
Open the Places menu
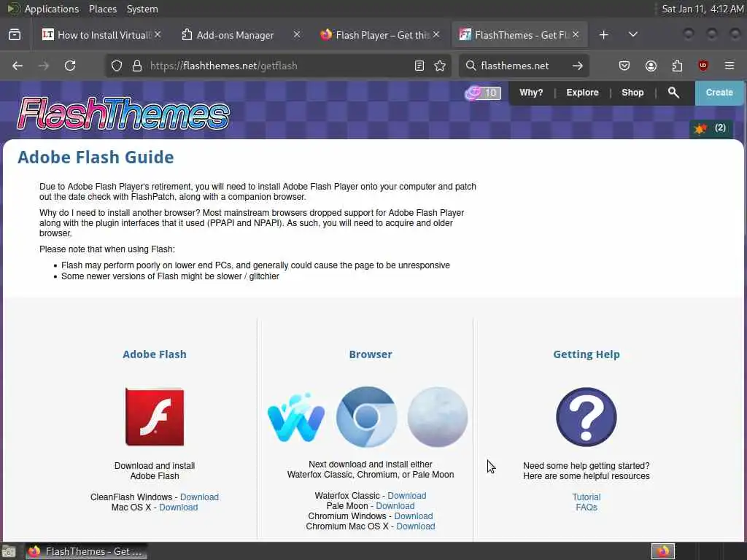[x=102, y=9]
